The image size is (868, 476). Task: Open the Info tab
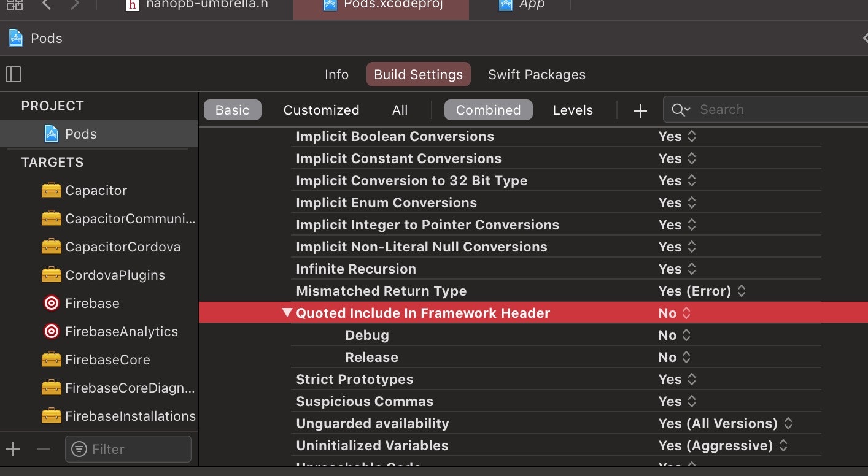(x=336, y=74)
